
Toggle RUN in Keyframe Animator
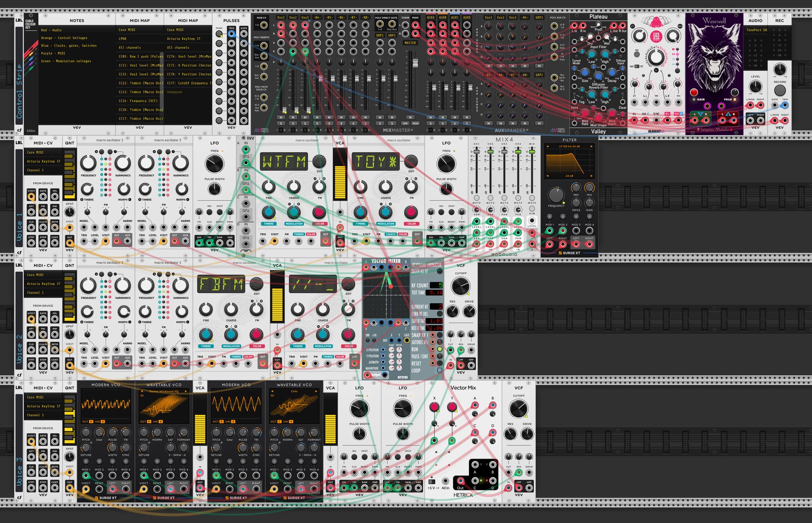[440, 350]
